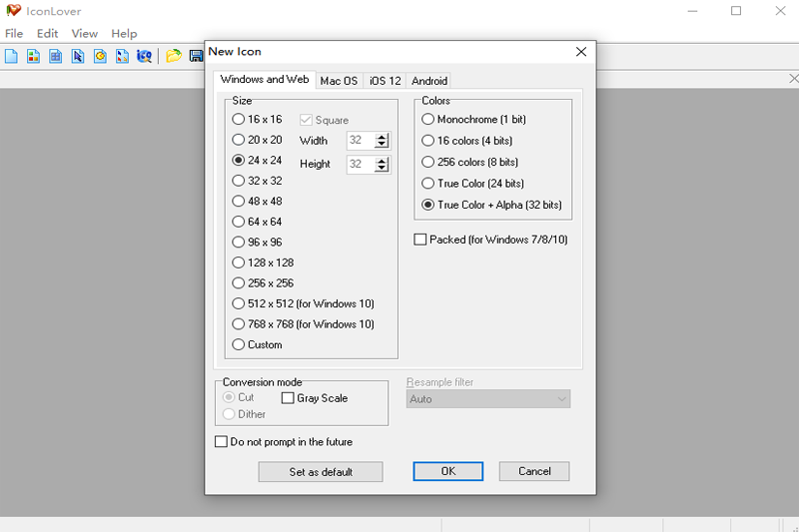Close the New Icon dialog

coord(581,52)
